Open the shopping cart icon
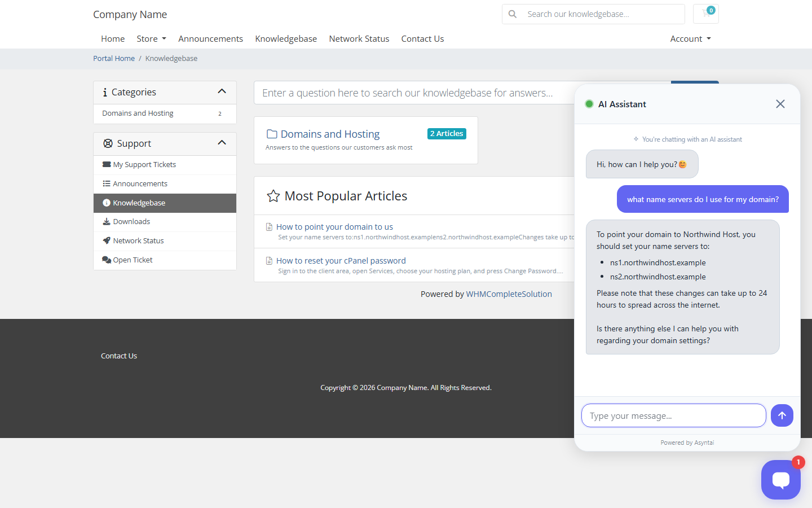This screenshot has width=812, height=508. [705, 14]
